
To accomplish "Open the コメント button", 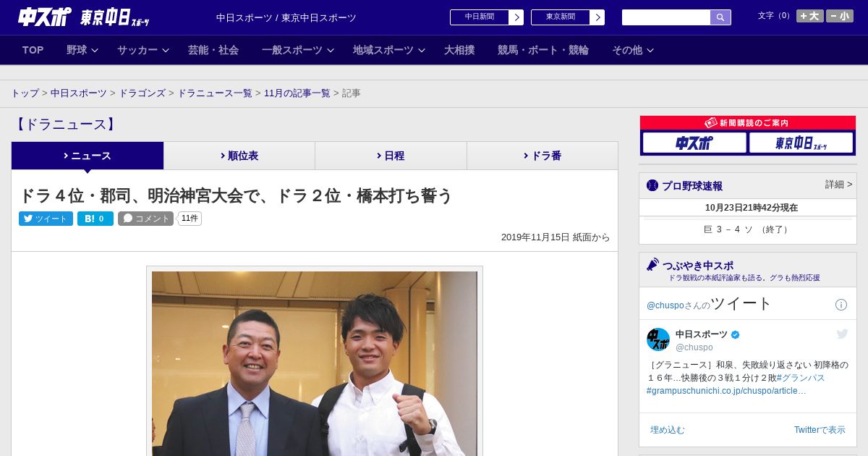I will pyautogui.click(x=145, y=219).
